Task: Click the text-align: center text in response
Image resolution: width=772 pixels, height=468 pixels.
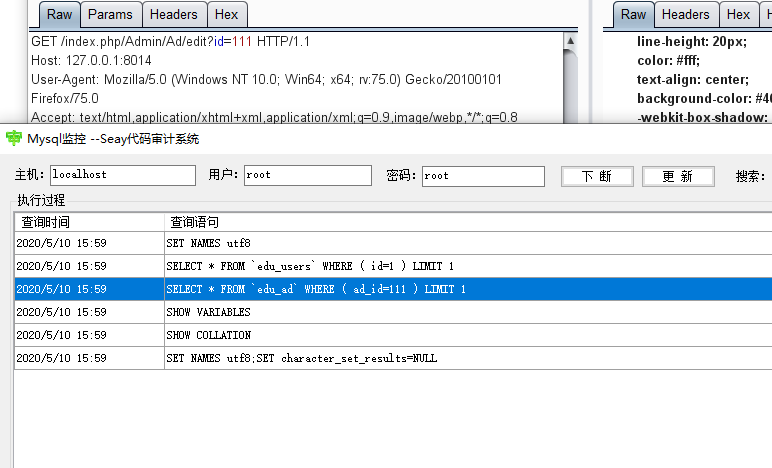Action: click(693, 80)
